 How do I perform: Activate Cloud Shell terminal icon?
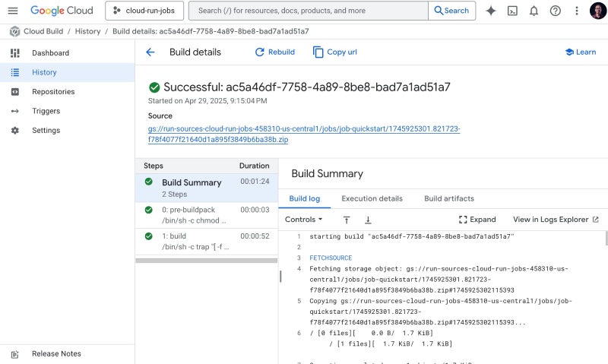pyautogui.click(x=512, y=11)
